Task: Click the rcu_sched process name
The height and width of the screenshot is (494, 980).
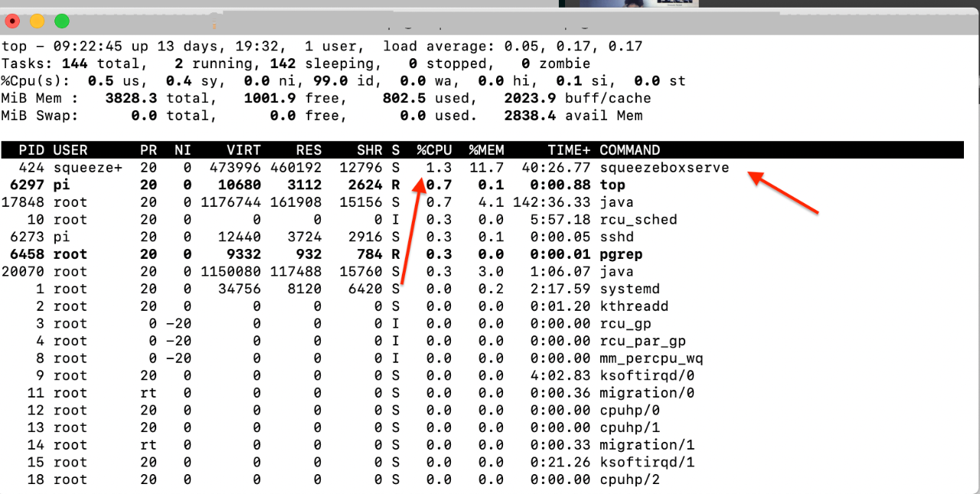Action: click(x=638, y=220)
